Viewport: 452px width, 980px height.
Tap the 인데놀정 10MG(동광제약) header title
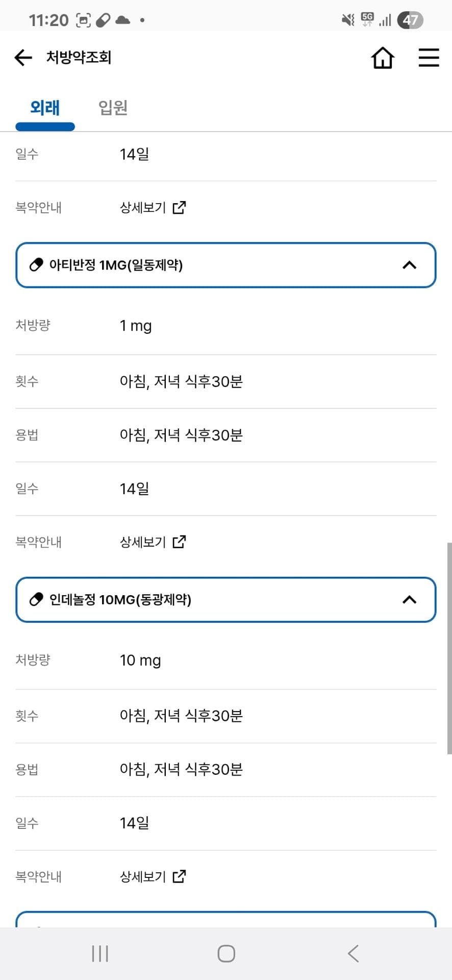pyautogui.click(x=120, y=599)
